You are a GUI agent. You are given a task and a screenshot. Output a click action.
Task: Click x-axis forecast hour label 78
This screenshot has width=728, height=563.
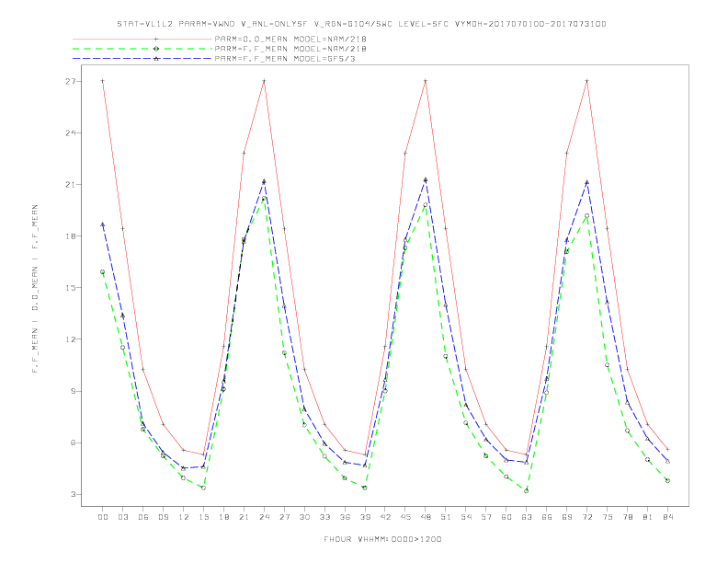[628, 517]
